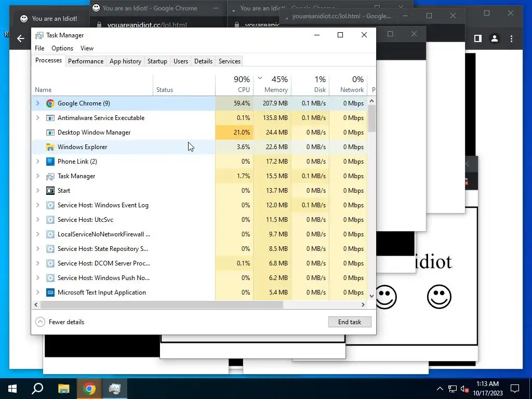
Task: Click the vertical scrollbar up arrow
Action: point(371,101)
